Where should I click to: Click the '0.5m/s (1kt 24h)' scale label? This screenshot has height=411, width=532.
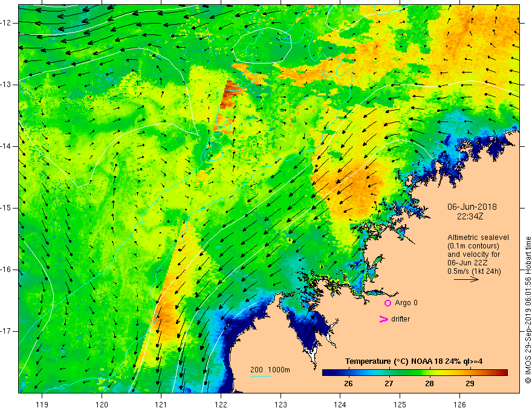(474, 271)
